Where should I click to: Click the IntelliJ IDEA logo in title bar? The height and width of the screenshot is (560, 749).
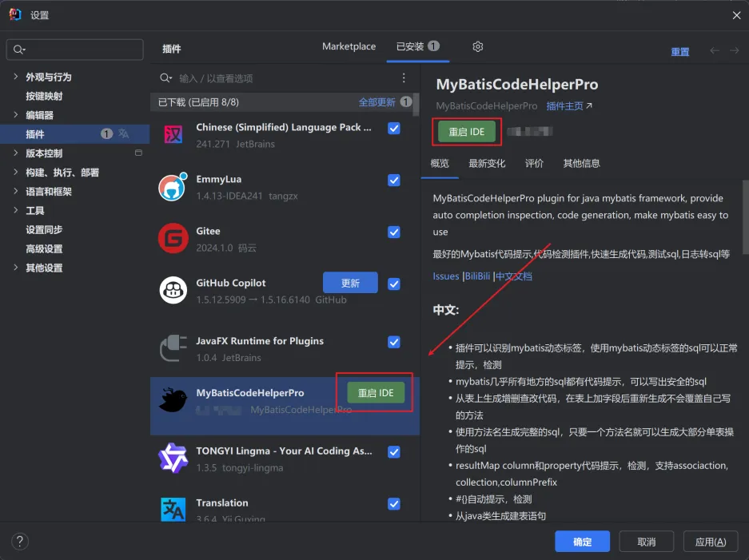tap(15, 14)
